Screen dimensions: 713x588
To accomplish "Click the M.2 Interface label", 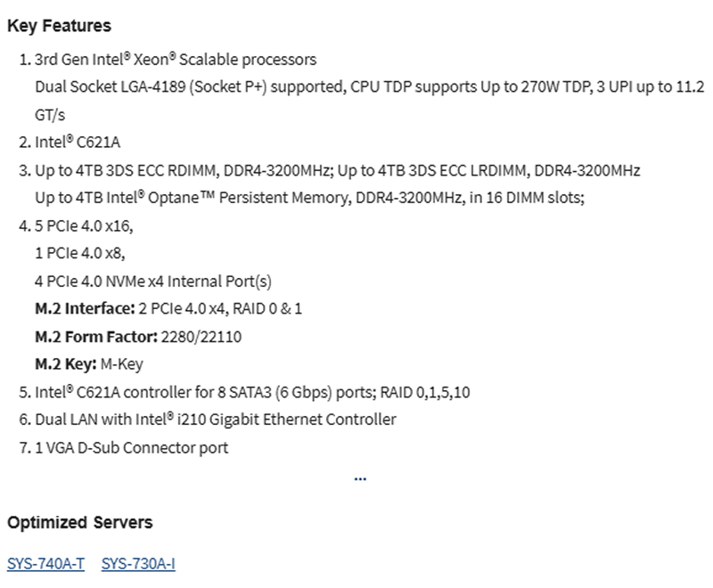I will point(85,309).
